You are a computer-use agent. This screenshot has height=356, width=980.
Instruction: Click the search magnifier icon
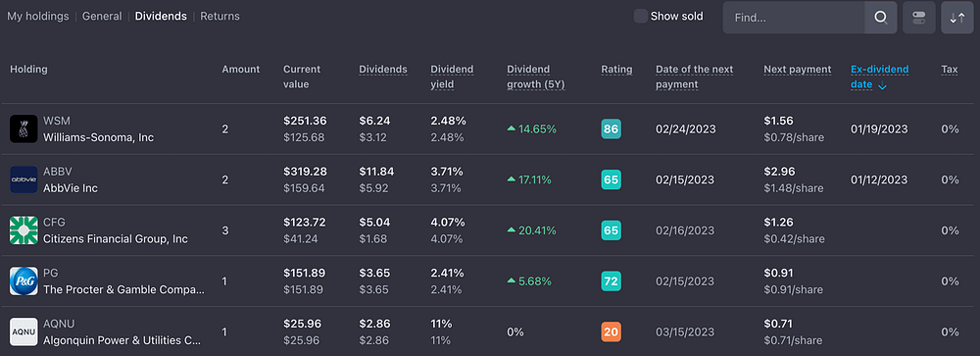[881, 18]
